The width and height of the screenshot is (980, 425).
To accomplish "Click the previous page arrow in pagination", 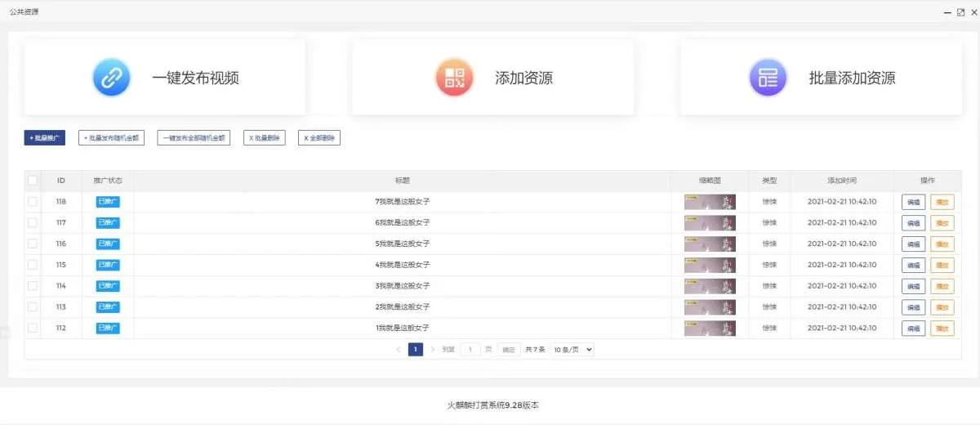I will click(399, 349).
